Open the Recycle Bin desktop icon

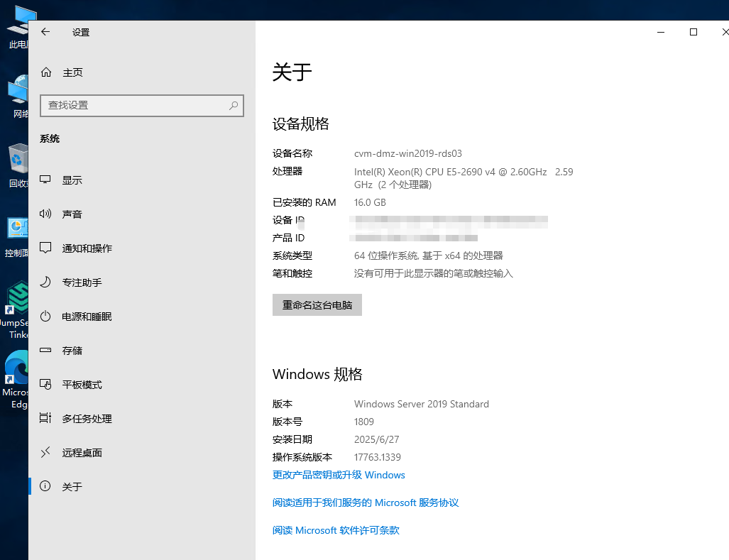click(x=17, y=166)
